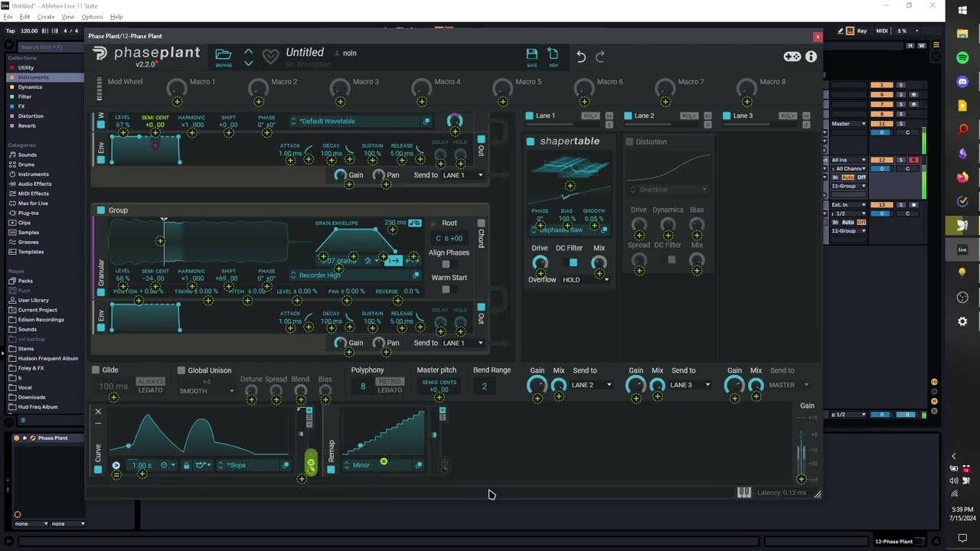Click Discord icon in Windows taskbar

[962, 81]
